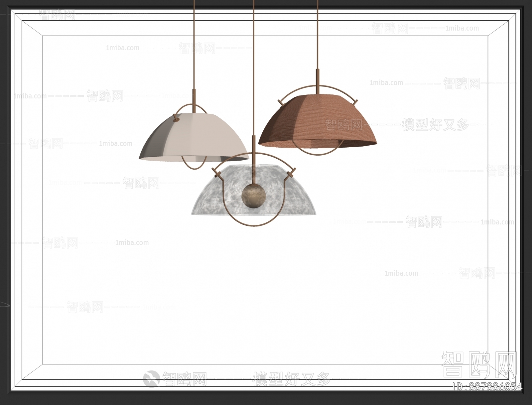
Task: Select the beige pendant lamp shade
Action: coord(194,137)
